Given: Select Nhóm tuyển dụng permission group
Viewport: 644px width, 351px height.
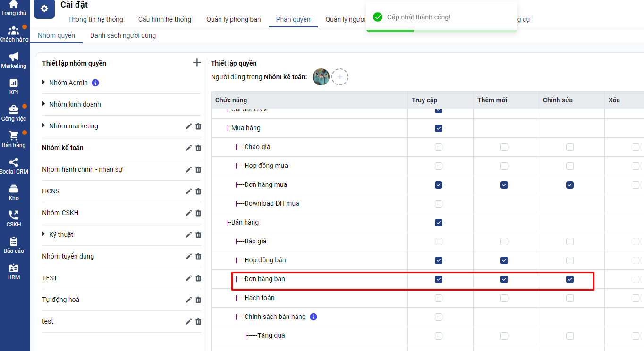Looking at the screenshot, I should click(x=68, y=256).
